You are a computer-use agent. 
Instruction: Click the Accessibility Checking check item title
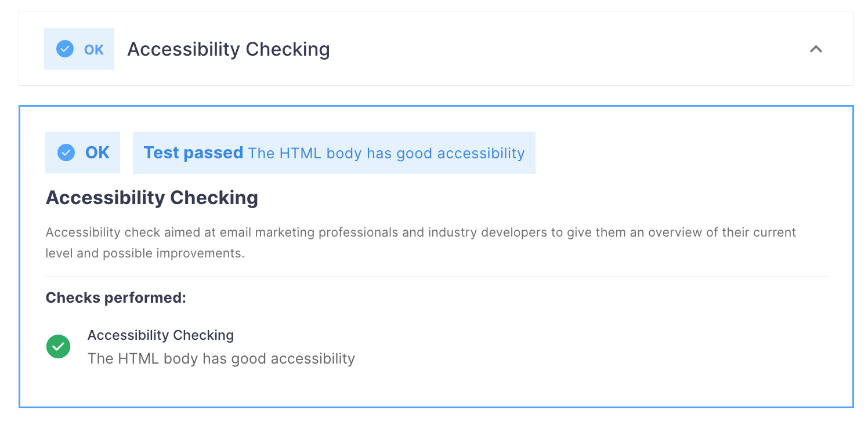tap(161, 335)
